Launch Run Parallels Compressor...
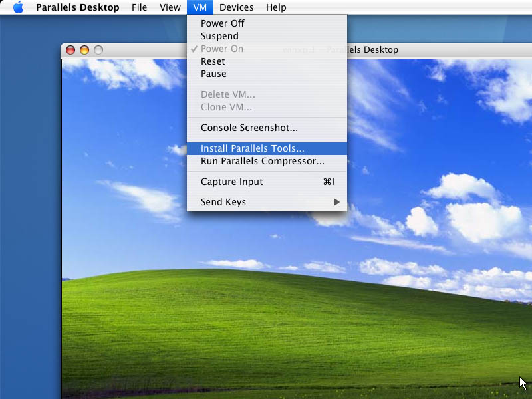The image size is (532, 399). [x=263, y=161]
